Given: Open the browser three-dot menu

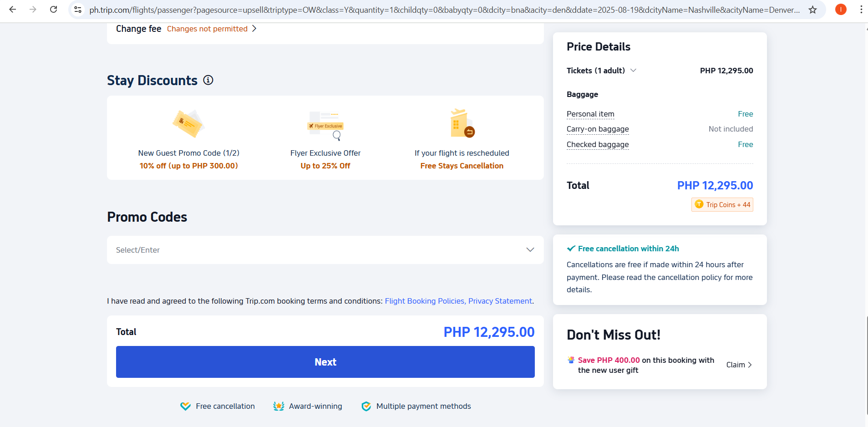Looking at the screenshot, I should point(861,10).
